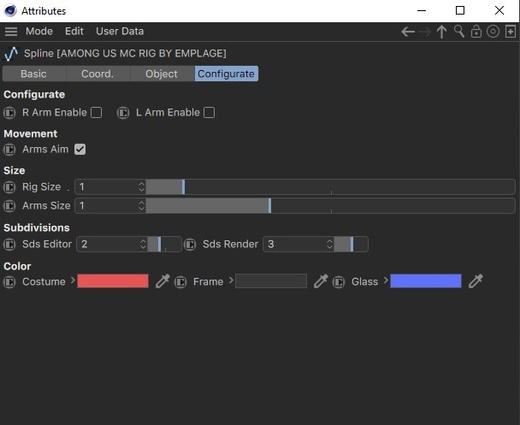
Task: Go forward with the right arrow icon
Action: click(x=425, y=32)
